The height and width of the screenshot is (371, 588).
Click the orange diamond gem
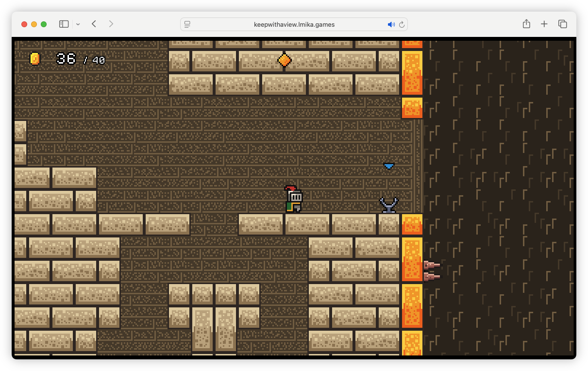[285, 60]
